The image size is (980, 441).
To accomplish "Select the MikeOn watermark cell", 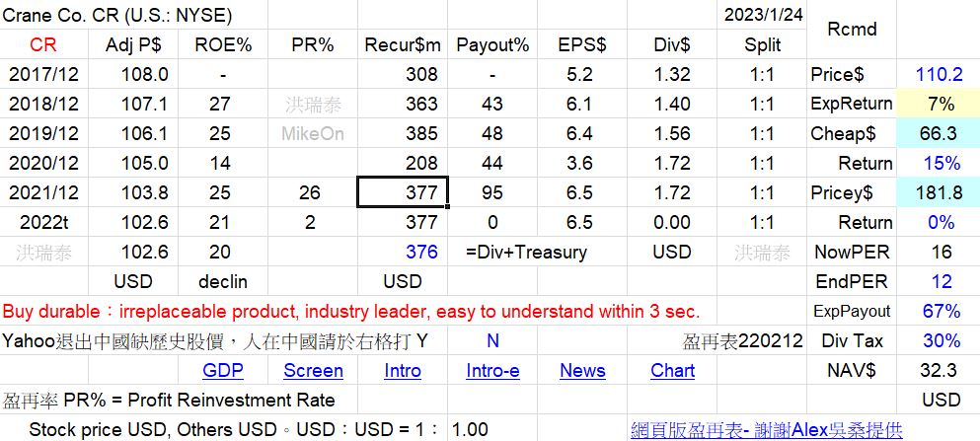I will (313, 133).
